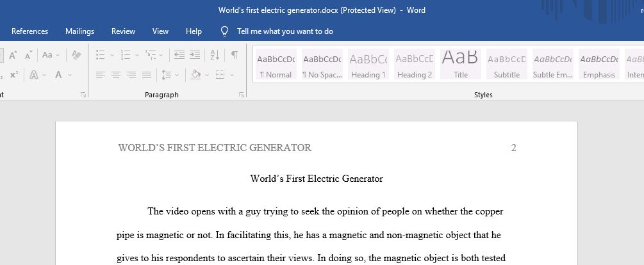Switch to the View tab

tap(160, 31)
